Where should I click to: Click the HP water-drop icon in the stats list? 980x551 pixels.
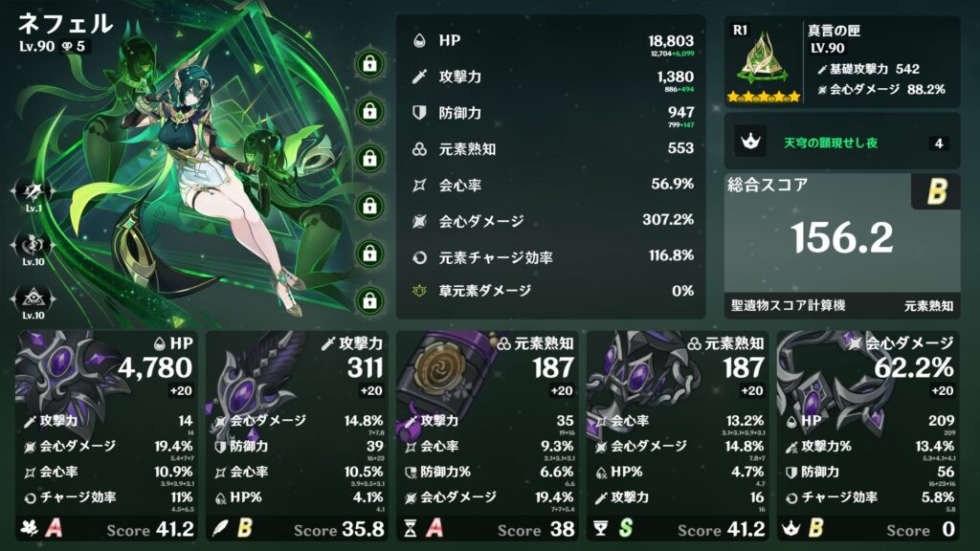[419, 41]
